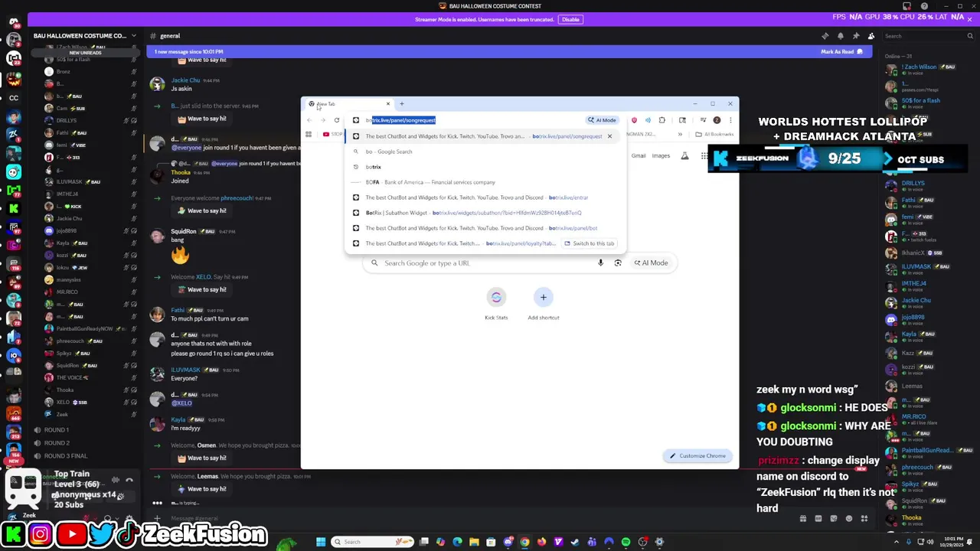The image size is (980, 551).
Task: Select Jackie Chu in voice list
Action: pyautogui.click(x=69, y=219)
